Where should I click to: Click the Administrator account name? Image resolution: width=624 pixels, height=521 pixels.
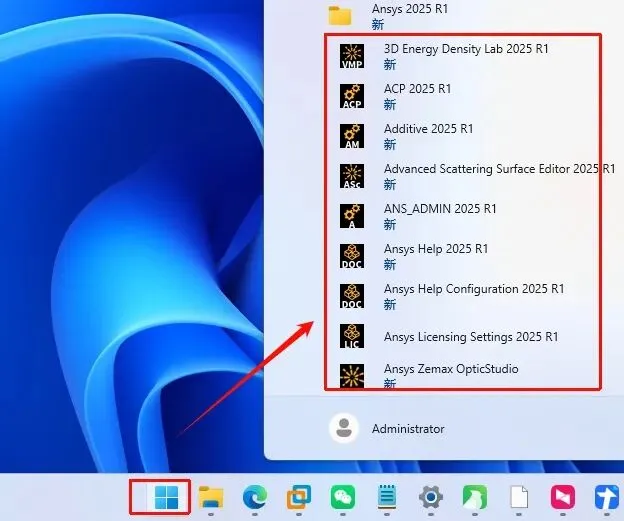(408, 429)
